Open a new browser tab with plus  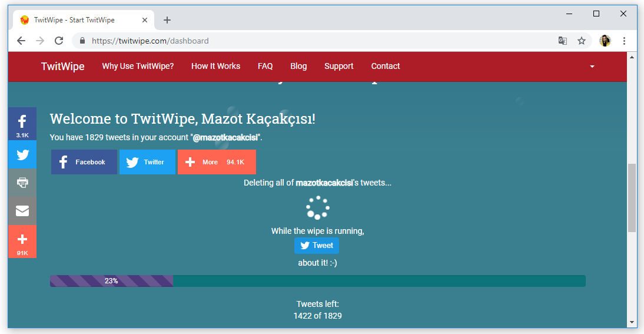point(167,20)
